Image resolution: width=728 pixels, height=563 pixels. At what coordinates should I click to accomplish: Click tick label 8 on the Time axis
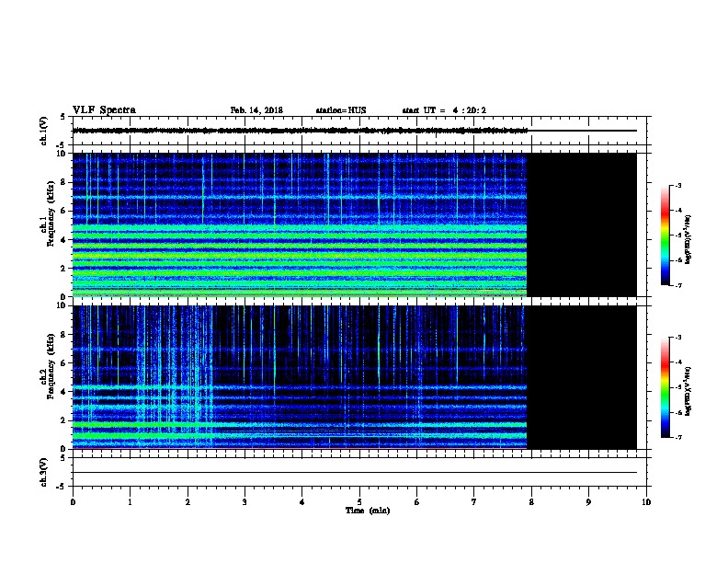[x=531, y=501]
